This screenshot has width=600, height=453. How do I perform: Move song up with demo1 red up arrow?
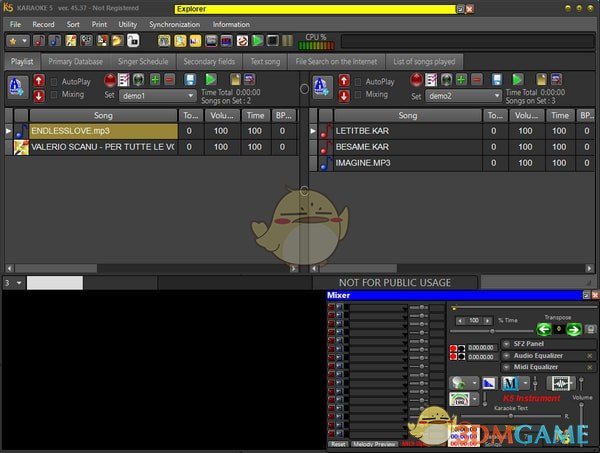point(39,81)
